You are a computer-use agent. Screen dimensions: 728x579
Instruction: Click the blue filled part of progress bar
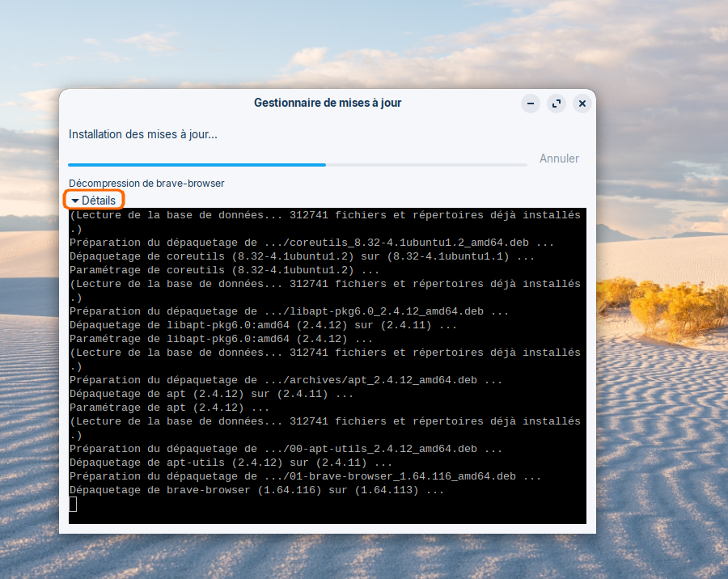point(197,165)
